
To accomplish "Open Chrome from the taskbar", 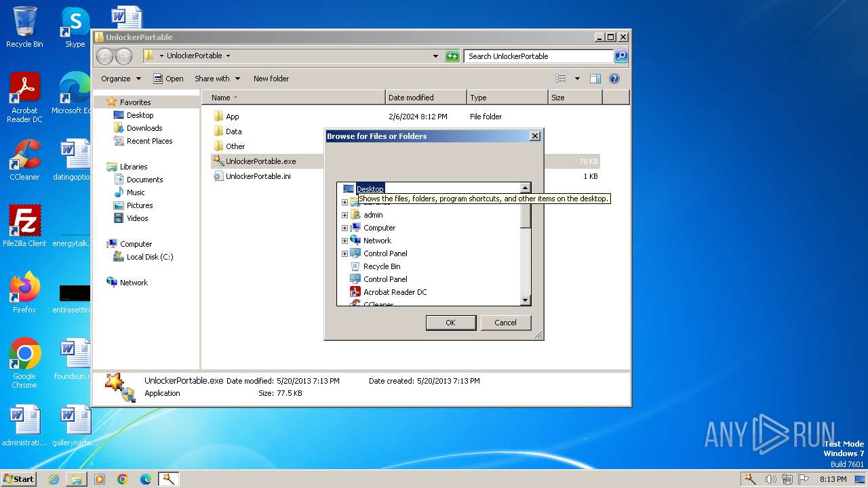I will pos(122,479).
